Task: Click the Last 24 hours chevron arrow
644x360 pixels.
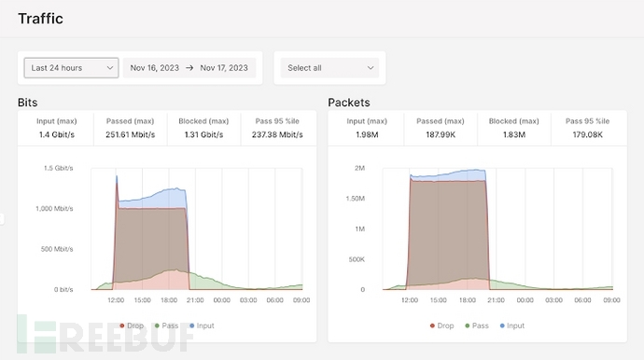Action: [x=109, y=68]
